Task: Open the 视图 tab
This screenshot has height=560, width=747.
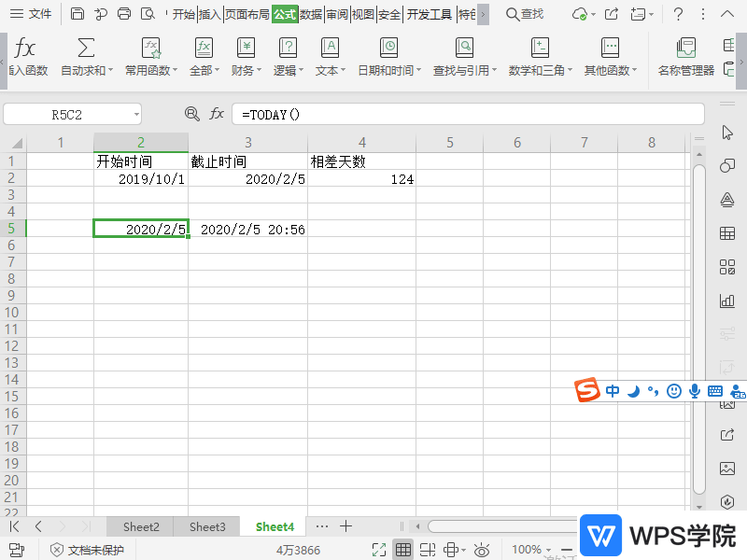Action: pos(363,14)
